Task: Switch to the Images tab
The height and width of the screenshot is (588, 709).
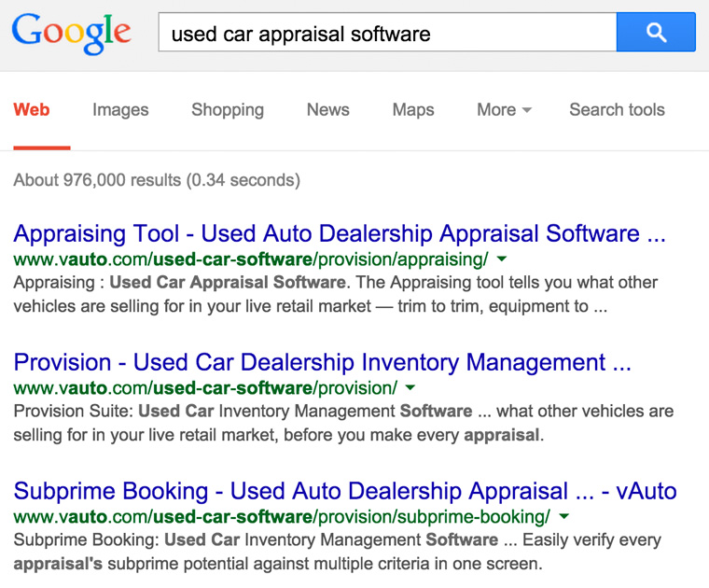Action: tap(120, 110)
